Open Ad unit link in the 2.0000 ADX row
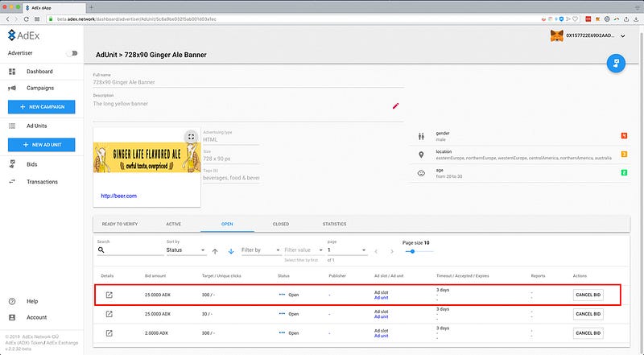The width and height of the screenshot is (644, 355). pyautogui.click(x=381, y=336)
